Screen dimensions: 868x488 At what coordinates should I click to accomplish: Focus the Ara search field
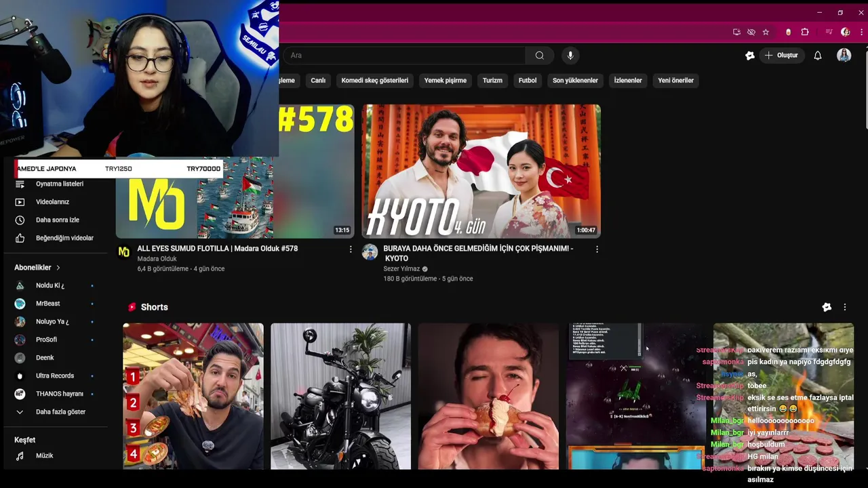pyautogui.click(x=406, y=56)
